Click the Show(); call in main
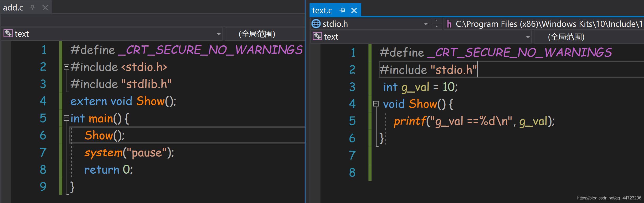 (104, 136)
